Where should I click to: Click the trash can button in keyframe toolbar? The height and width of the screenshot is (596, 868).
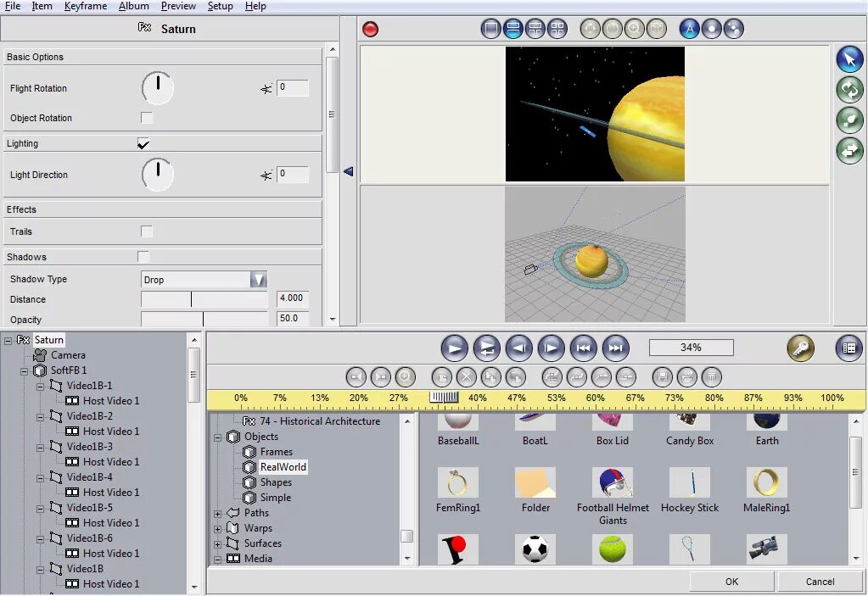point(711,377)
